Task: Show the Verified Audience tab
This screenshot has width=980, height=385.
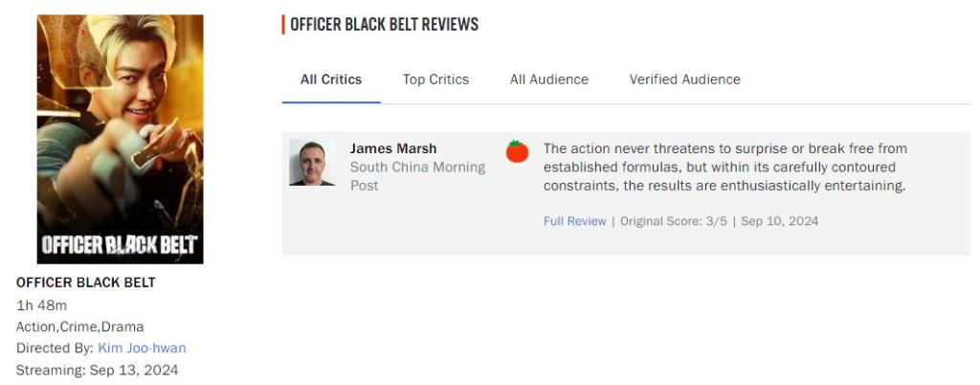Action: 684,79
